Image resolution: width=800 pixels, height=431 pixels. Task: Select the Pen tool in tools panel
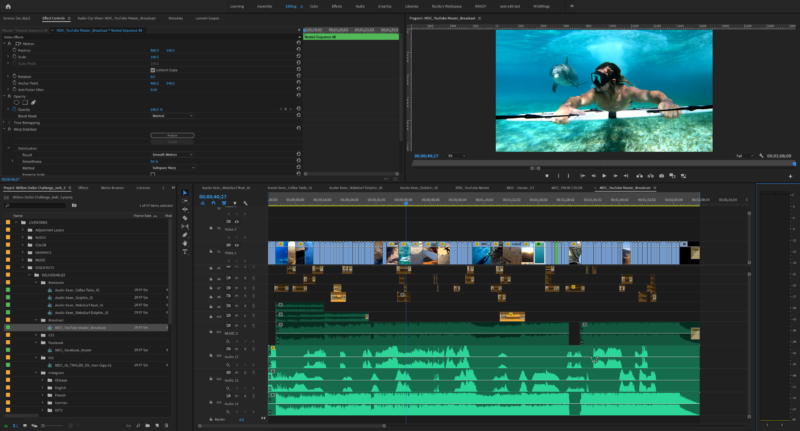point(185,235)
